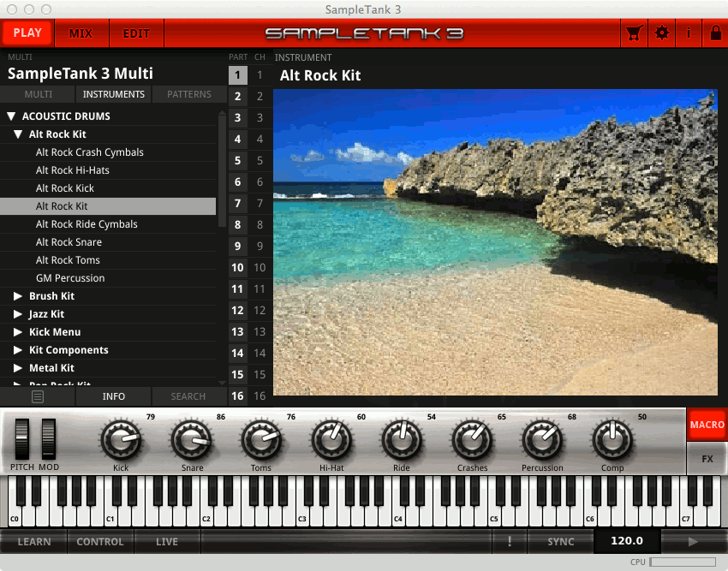Select part 2 slot
Screen dimensions: 728x571
[238, 96]
